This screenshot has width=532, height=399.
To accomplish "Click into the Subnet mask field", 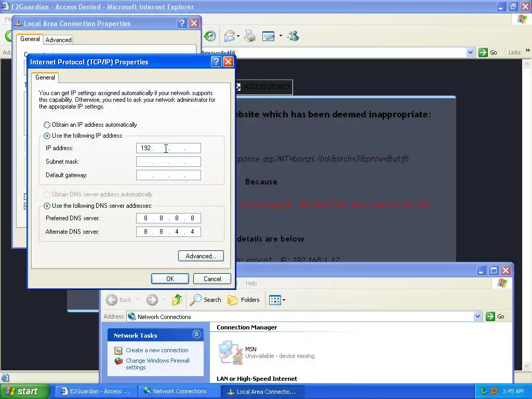I will (x=168, y=162).
